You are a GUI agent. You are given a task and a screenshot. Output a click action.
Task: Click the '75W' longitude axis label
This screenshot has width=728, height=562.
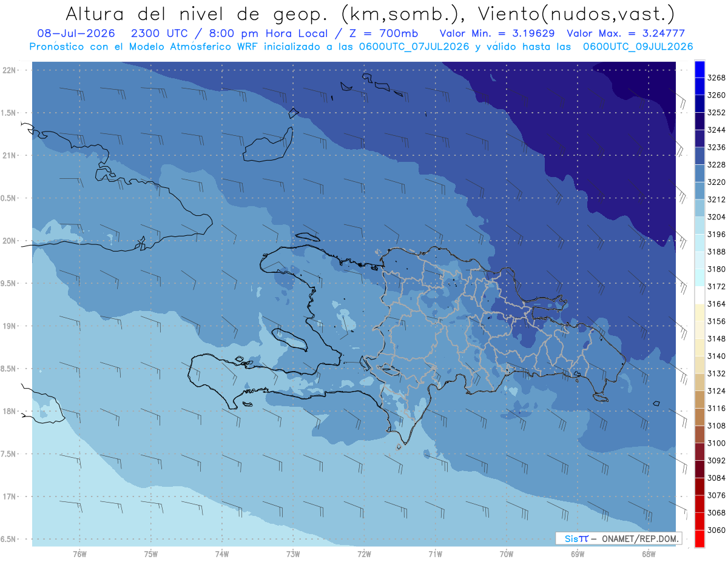[151, 554]
